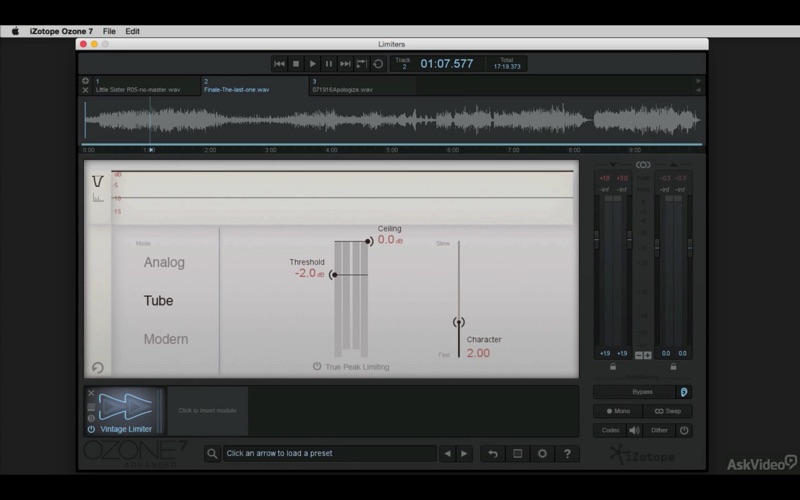Screen dimensions: 800x500
Task: Open the Codec preview button
Action: (x=610, y=431)
